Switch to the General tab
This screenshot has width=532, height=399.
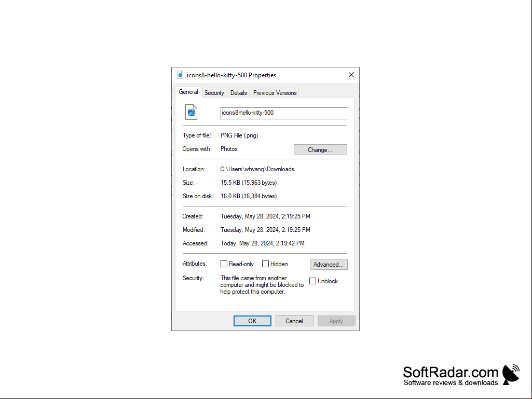tap(188, 92)
